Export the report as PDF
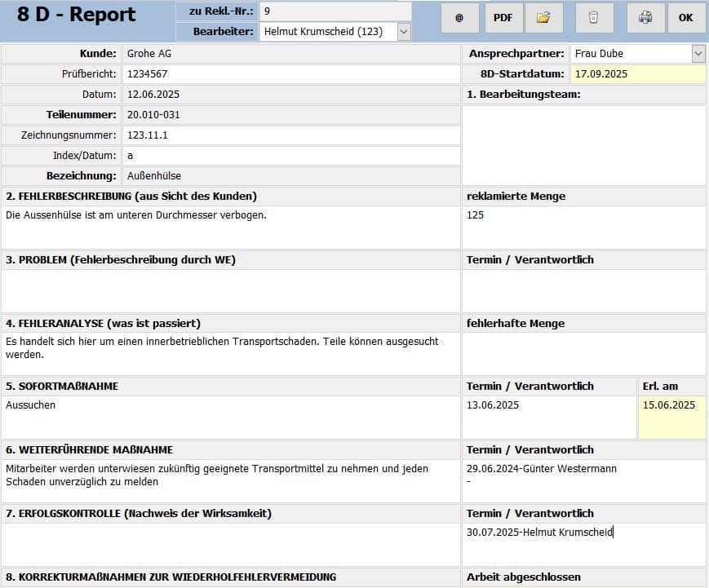This screenshot has height=588, width=709. click(503, 18)
